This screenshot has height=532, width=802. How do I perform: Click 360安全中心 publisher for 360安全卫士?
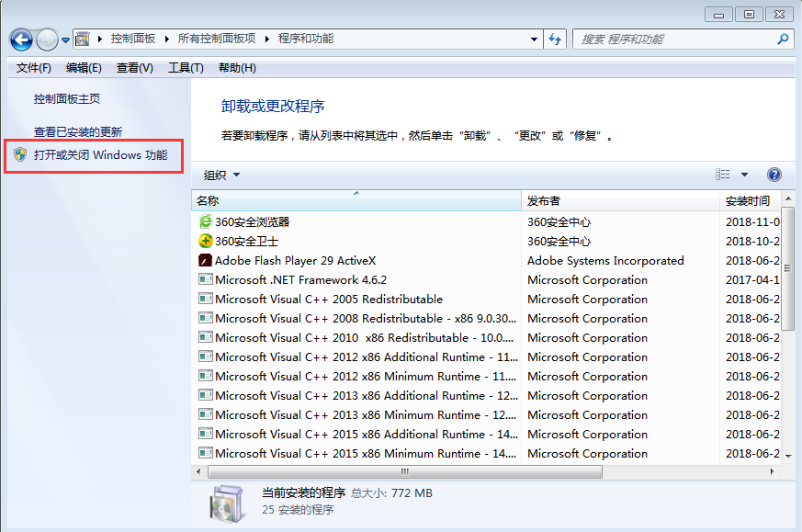pos(559,242)
